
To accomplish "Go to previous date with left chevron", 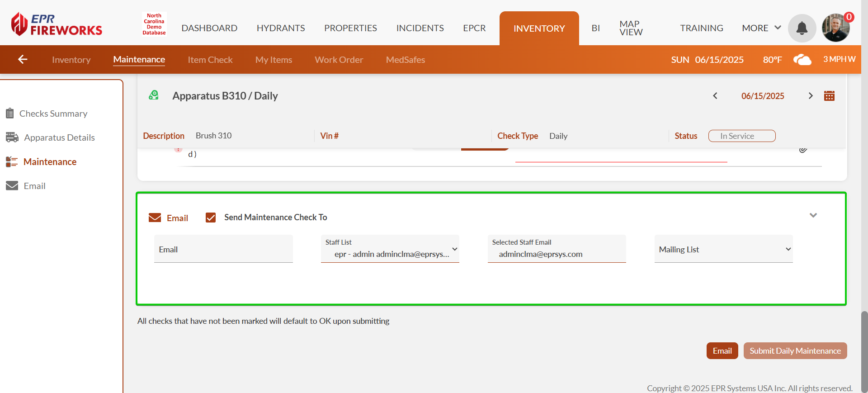I will (715, 96).
